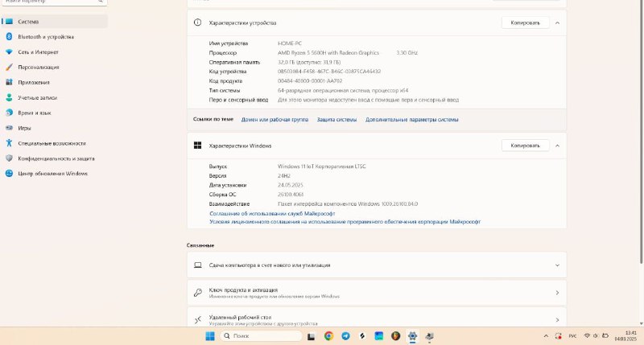Open network settings from tray Wi-Fi icon

pyautogui.click(x=587, y=335)
